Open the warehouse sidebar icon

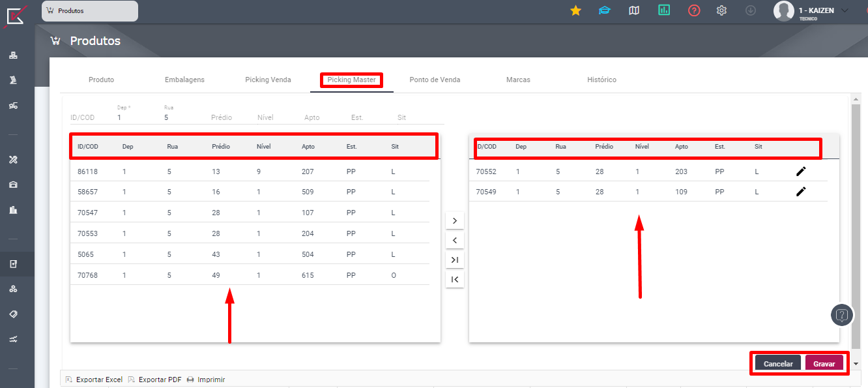(x=13, y=185)
